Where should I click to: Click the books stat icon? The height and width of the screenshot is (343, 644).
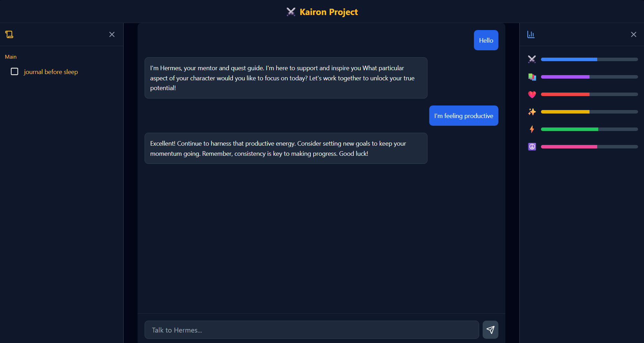click(x=532, y=77)
